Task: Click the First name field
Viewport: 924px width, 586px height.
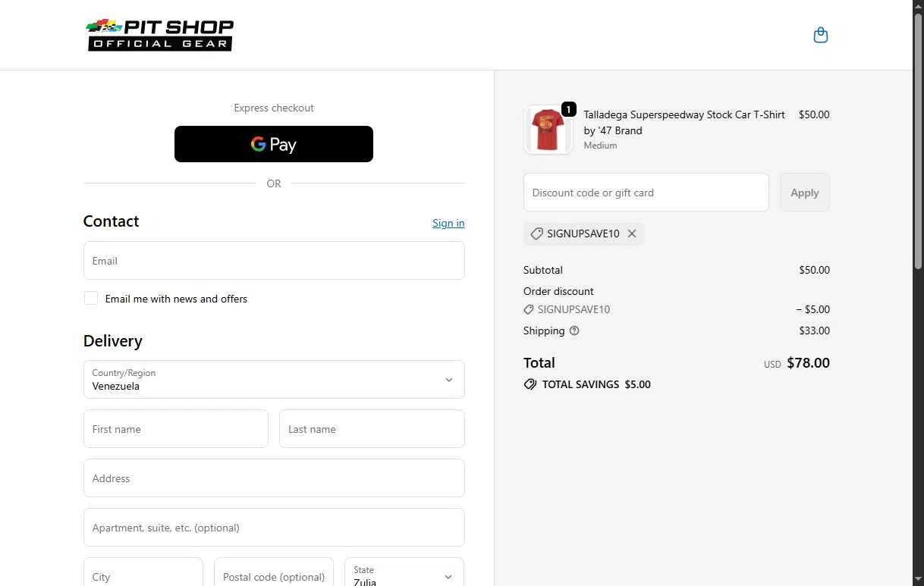Action: coord(176,429)
